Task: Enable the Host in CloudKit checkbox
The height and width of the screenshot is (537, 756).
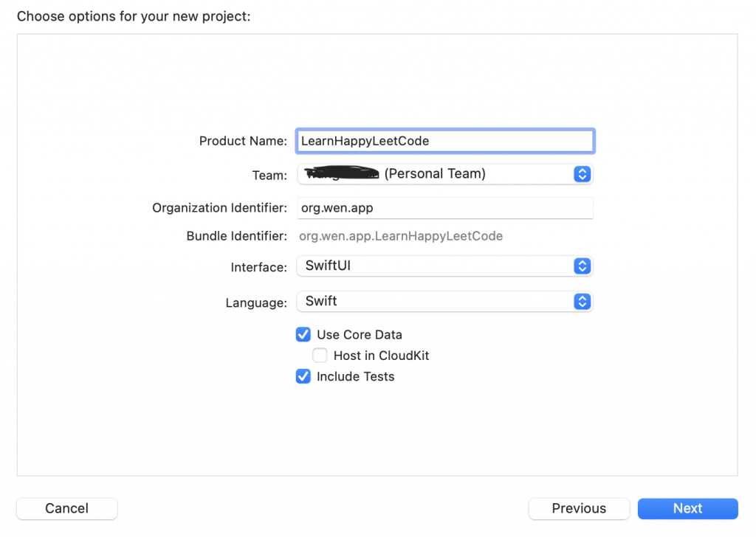Action: pyautogui.click(x=320, y=356)
